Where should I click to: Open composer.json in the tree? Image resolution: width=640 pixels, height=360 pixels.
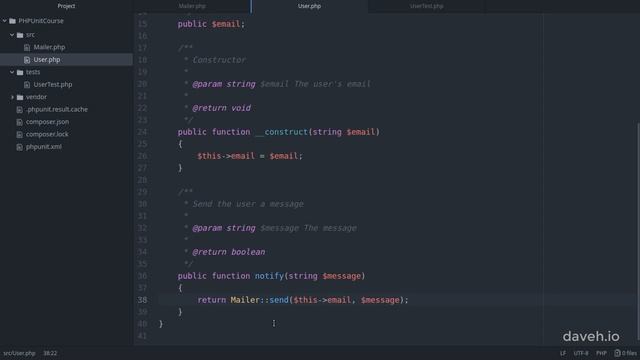47,122
